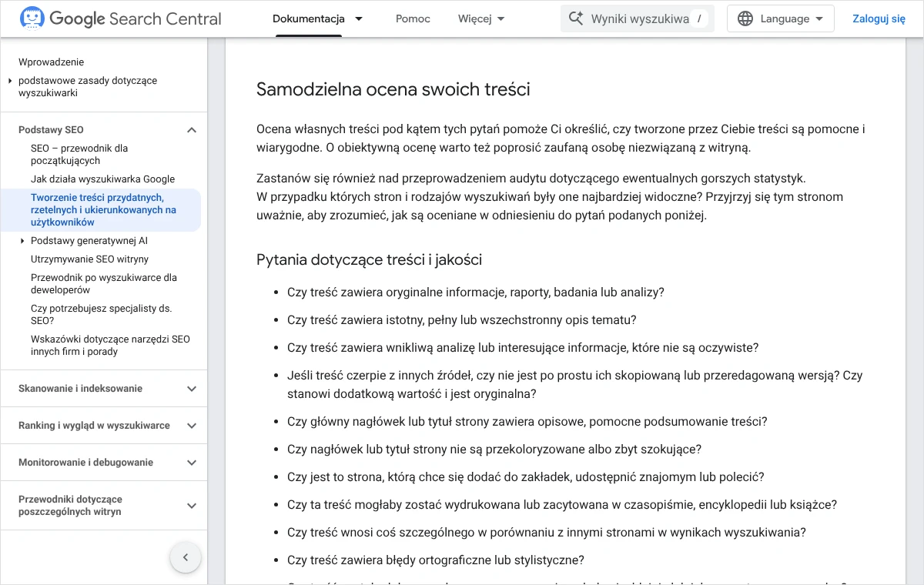924x585 pixels.
Task: Open Wskazówki dotyczące narzędzi SEO innych firm
Action: point(110,346)
